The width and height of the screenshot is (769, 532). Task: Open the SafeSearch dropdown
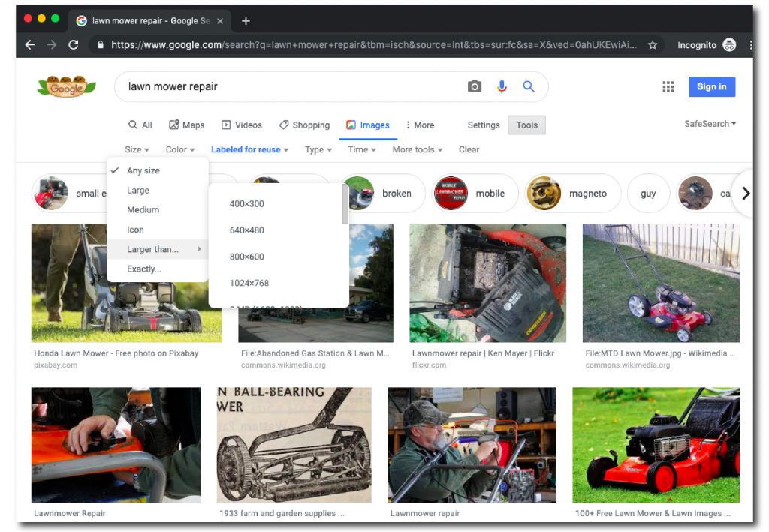(710, 124)
